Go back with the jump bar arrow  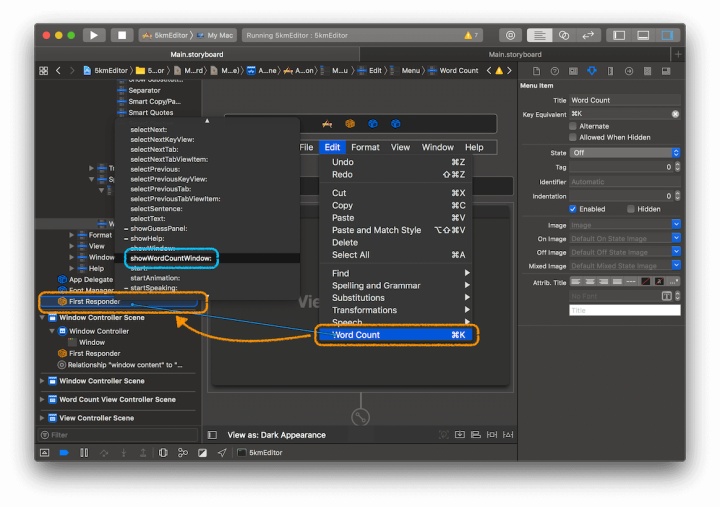pos(58,71)
